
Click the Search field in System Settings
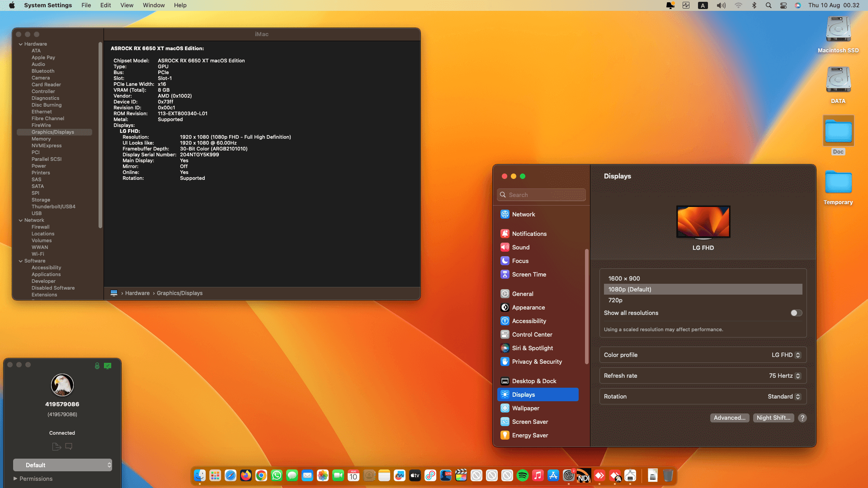pyautogui.click(x=541, y=195)
